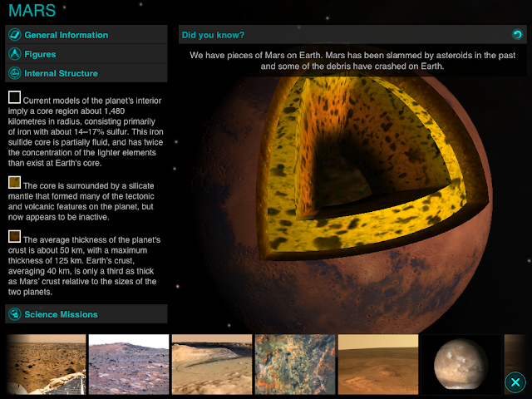Open the lander rocky surface thumbnail
This screenshot has width=532, height=399.
[46, 364]
